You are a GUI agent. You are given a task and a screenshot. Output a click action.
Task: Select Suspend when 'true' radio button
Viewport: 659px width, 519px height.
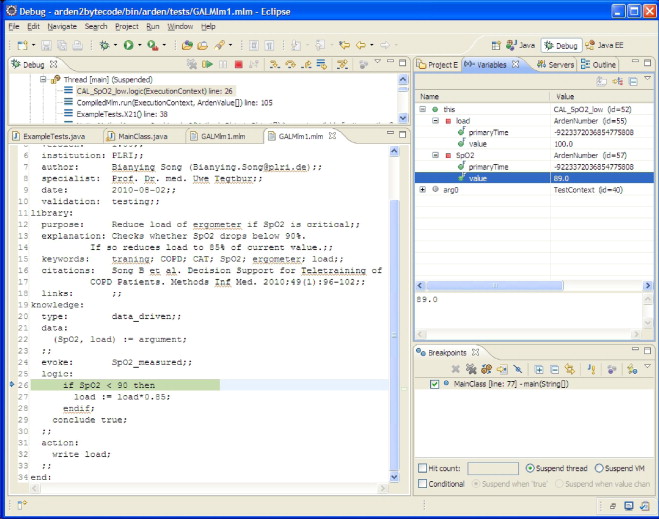click(476, 484)
